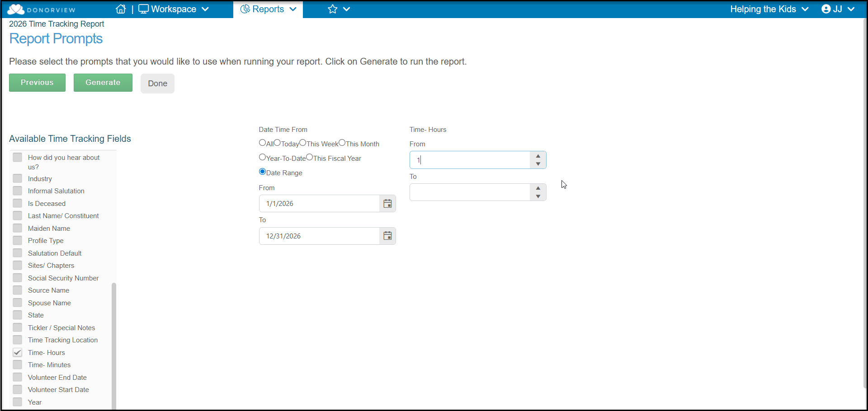Check the Profile Type checkbox
The height and width of the screenshot is (411, 868).
coord(18,240)
